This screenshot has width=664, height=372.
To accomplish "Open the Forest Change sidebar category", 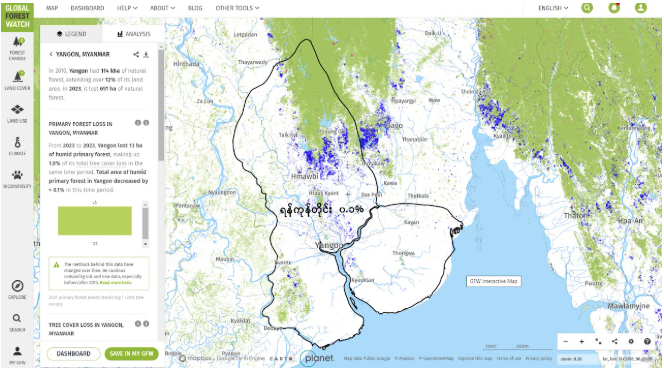I will [17, 47].
